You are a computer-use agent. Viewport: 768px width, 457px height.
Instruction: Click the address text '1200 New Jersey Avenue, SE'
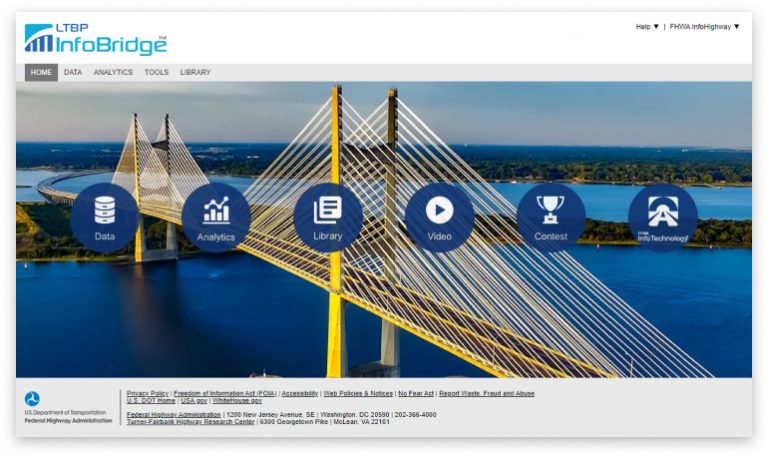click(270, 414)
